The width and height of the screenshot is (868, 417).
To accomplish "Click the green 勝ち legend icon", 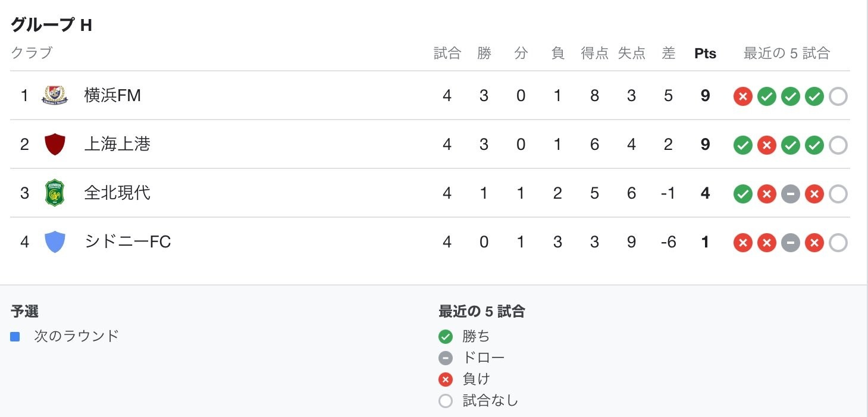I will (446, 337).
